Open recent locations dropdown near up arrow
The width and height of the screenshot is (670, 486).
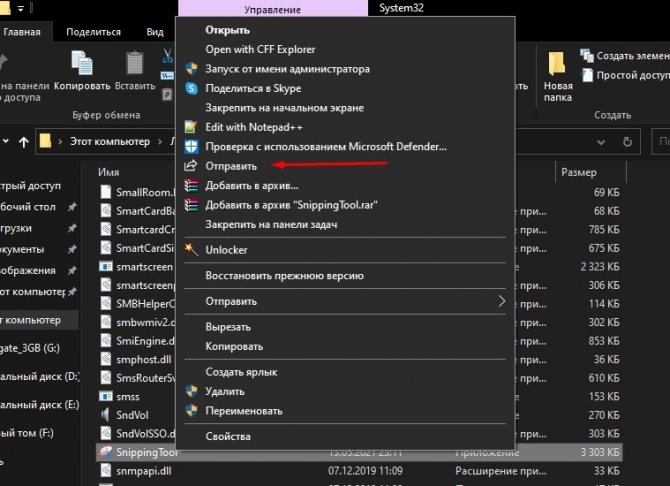pos(6,141)
